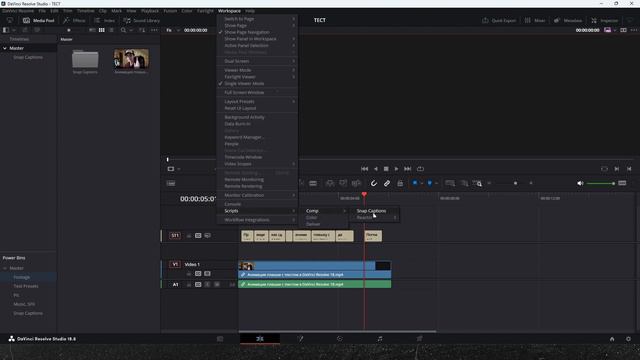Select Footage power bin
The width and height of the screenshot is (640, 360).
coord(22,277)
